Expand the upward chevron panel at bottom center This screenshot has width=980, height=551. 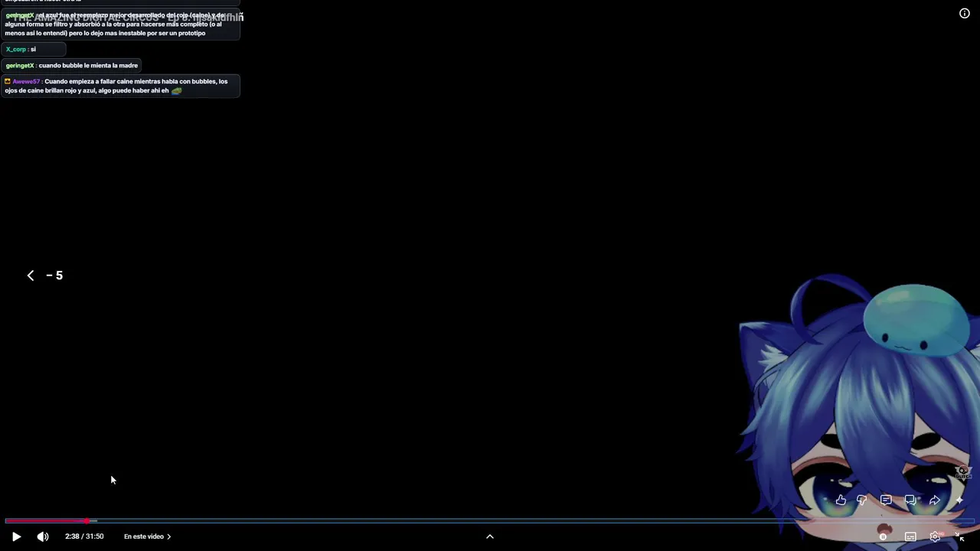(x=490, y=536)
